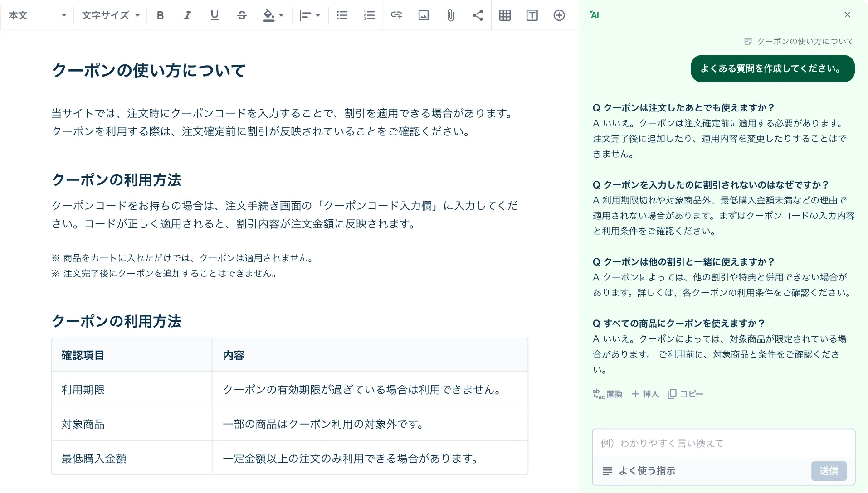Screen dimensions: 868x493
Task: Open the よく使う指示 preset instructions menu
Action: (x=640, y=471)
